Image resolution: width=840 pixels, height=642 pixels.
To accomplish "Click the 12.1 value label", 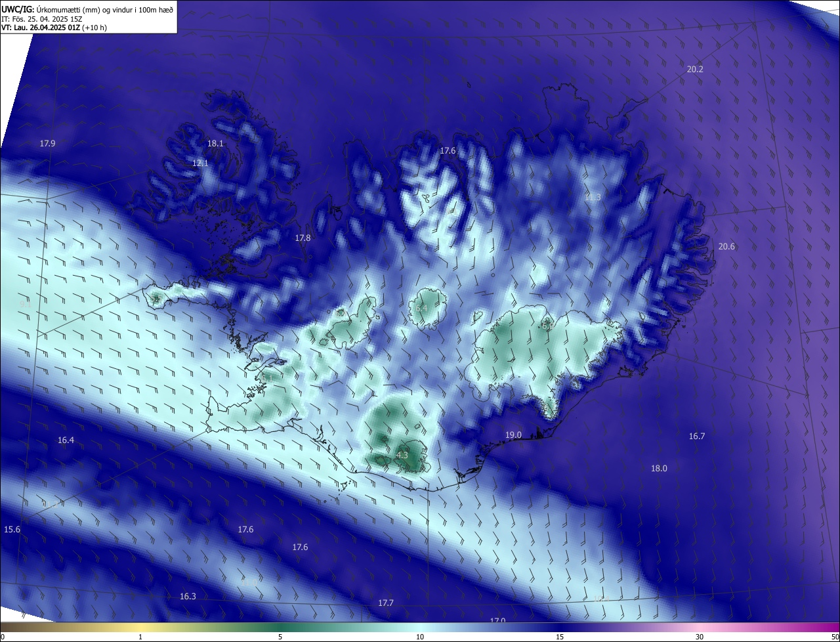I will click(x=200, y=163).
